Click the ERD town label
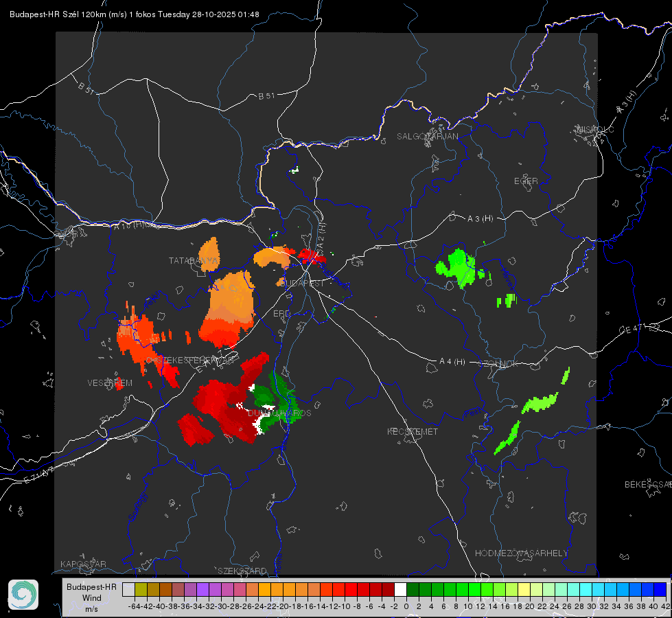 pyautogui.click(x=281, y=314)
